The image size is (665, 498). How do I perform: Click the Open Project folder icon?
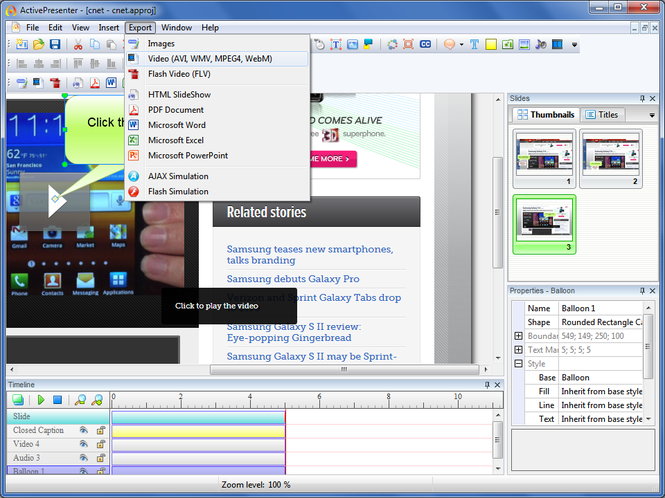tap(39, 44)
